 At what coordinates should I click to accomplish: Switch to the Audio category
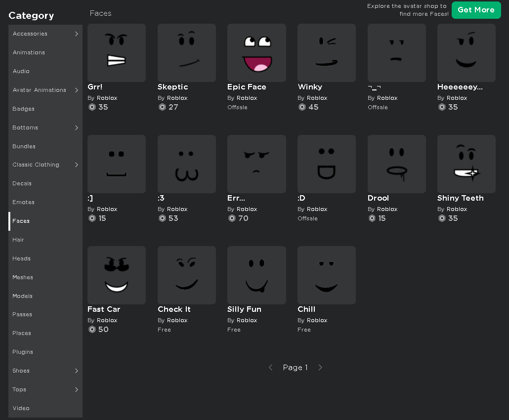pyautogui.click(x=45, y=72)
